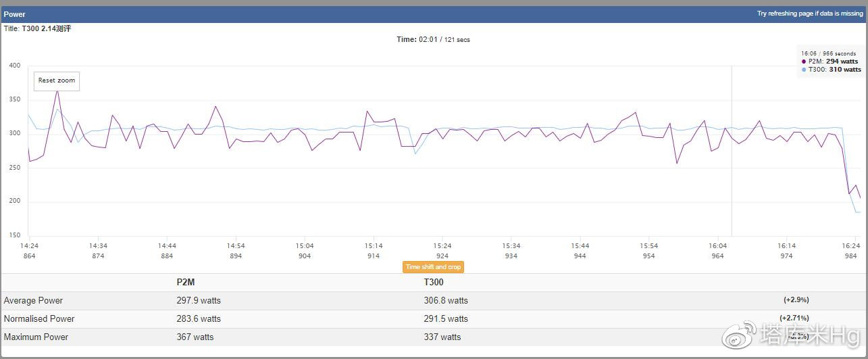Click the purple P2M legend dot

(x=804, y=62)
